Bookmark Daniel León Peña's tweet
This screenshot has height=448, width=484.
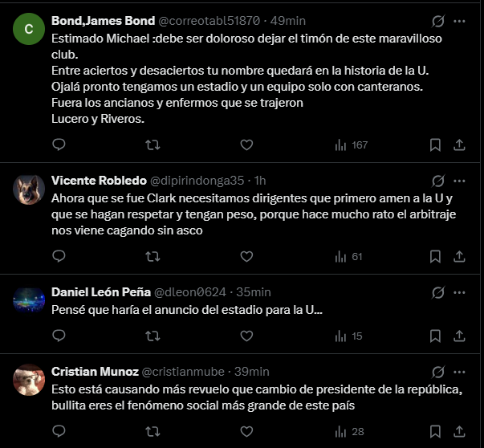click(x=434, y=336)
